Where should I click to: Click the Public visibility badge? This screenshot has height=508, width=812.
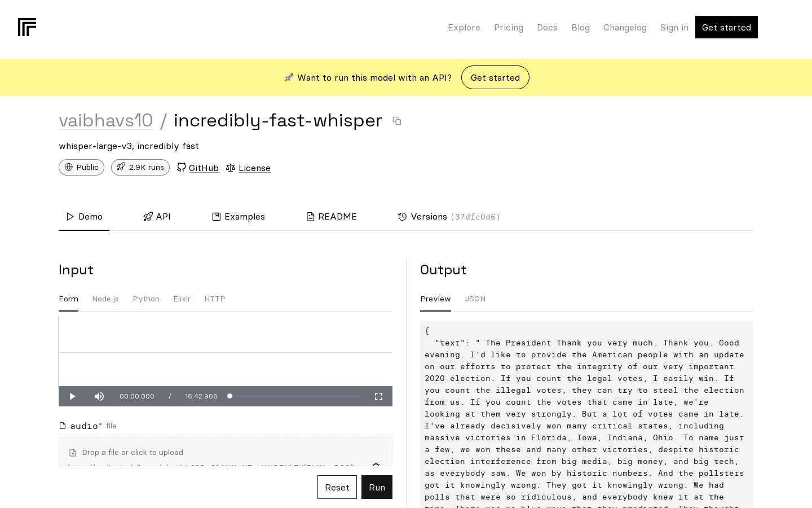(81, 168)
